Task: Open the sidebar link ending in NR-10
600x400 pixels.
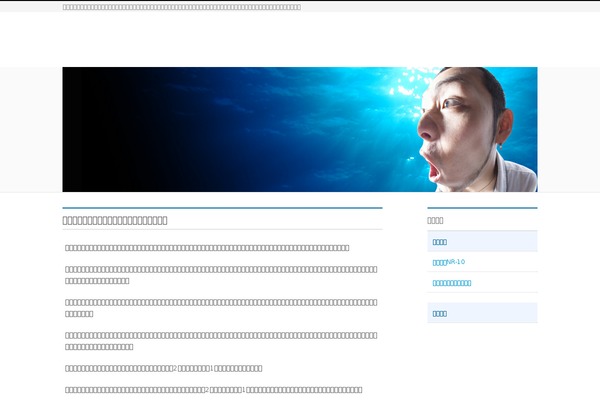Action: [448, 262]
